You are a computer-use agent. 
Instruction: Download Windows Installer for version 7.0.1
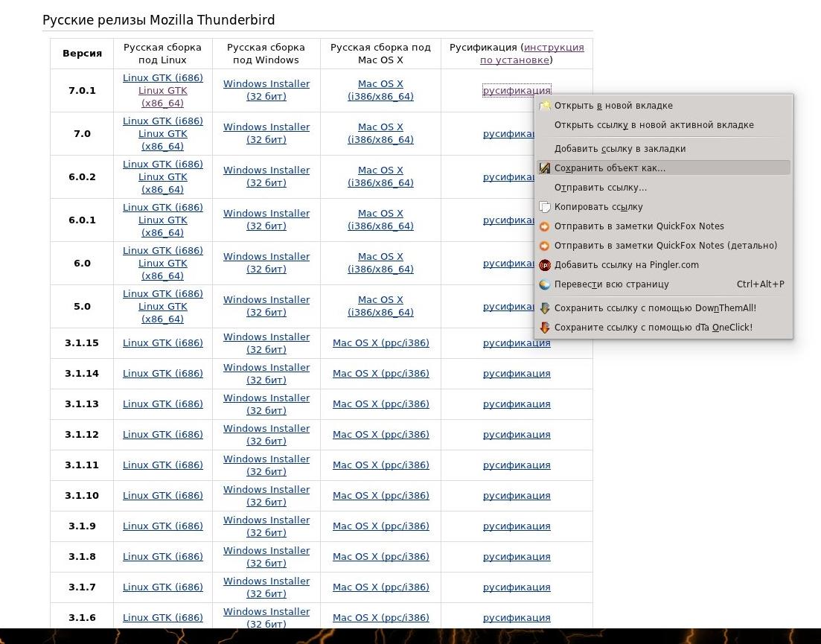click(x=266, y=90)
